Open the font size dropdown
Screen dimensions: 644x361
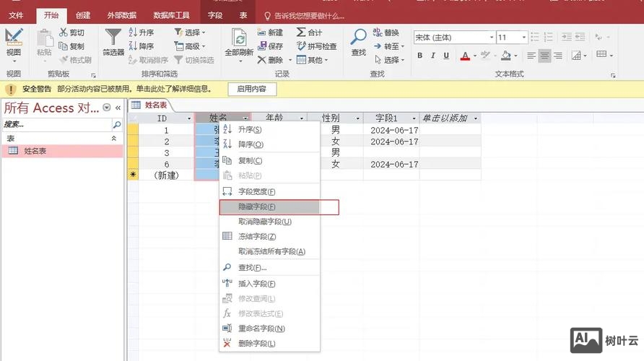click(523, 38)
